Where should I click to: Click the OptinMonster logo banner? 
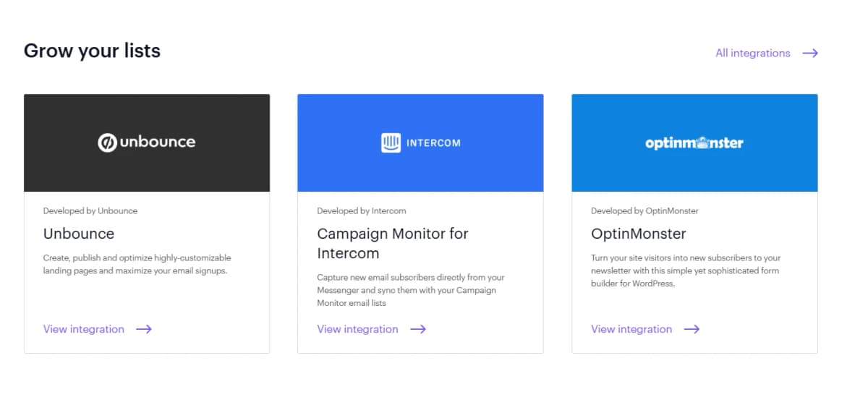(x=694, y=142)
